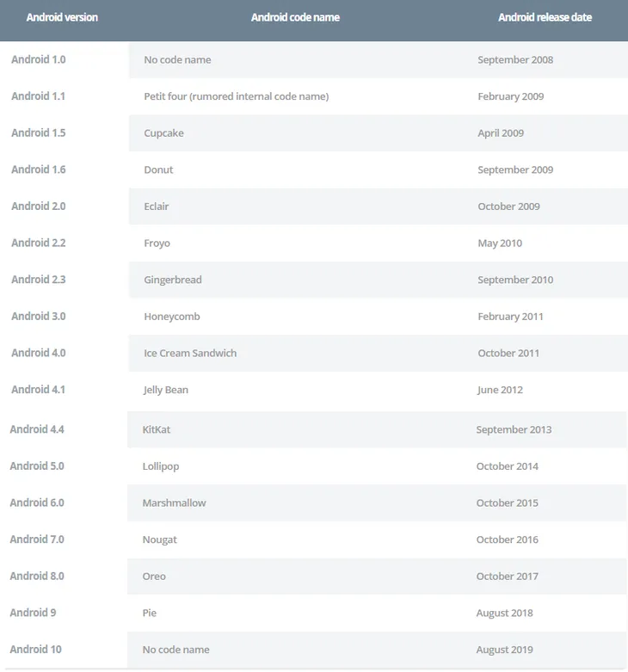
Task: Select the 'Android 9' version cell
Action: (33, 613)
